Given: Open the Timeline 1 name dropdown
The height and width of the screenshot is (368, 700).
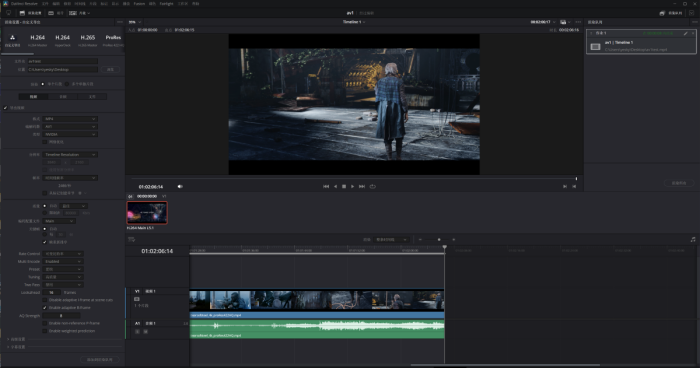Looking at the screenshot, I should 354,22.
